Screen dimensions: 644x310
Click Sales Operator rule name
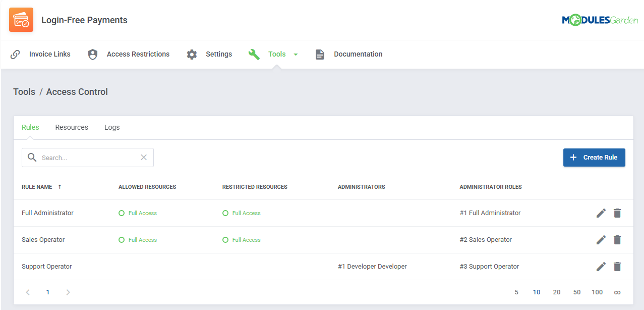[43, 240]
